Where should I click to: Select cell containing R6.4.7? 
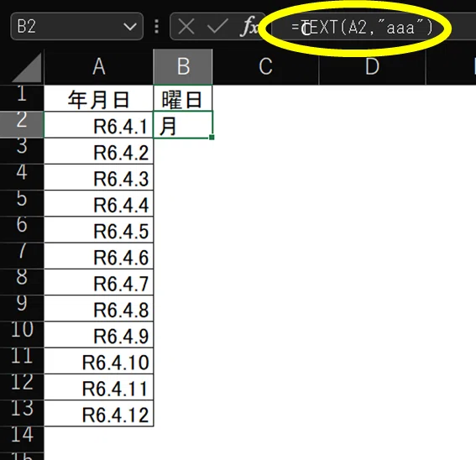[x=99, y=282]
